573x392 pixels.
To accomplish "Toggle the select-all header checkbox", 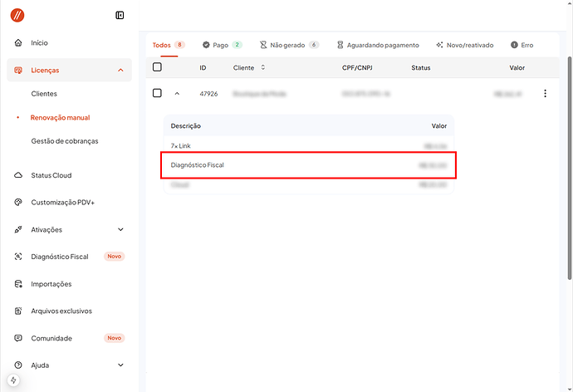I will [157, 67].
